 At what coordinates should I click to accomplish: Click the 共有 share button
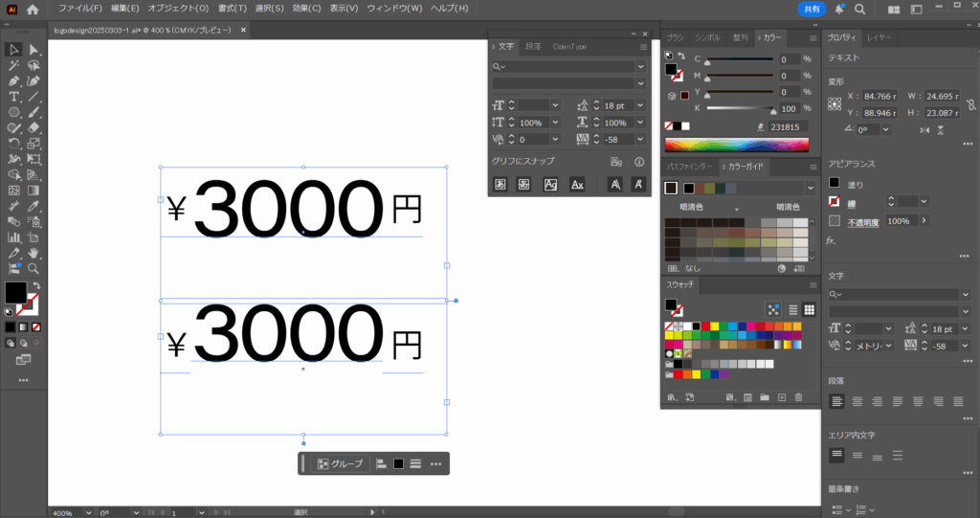812,9
